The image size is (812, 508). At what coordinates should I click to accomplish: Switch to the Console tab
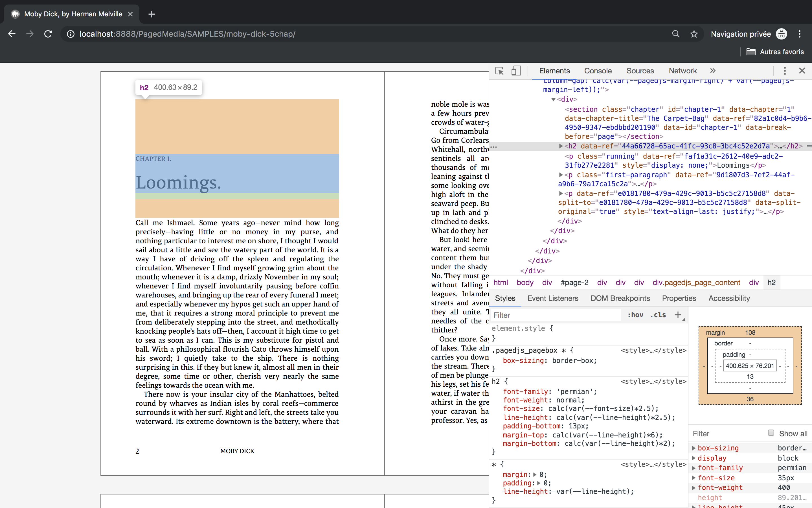tap(598, 71)
